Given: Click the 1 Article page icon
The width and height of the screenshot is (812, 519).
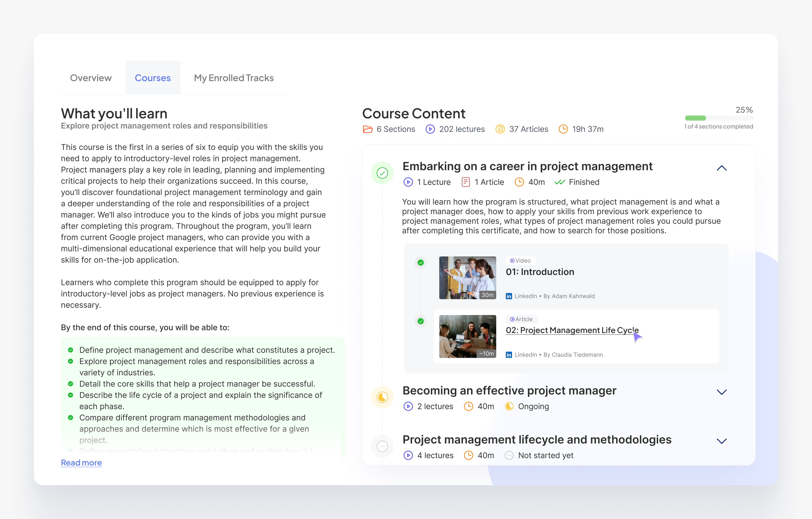Looking at the screenshot, I should (465, 182).
